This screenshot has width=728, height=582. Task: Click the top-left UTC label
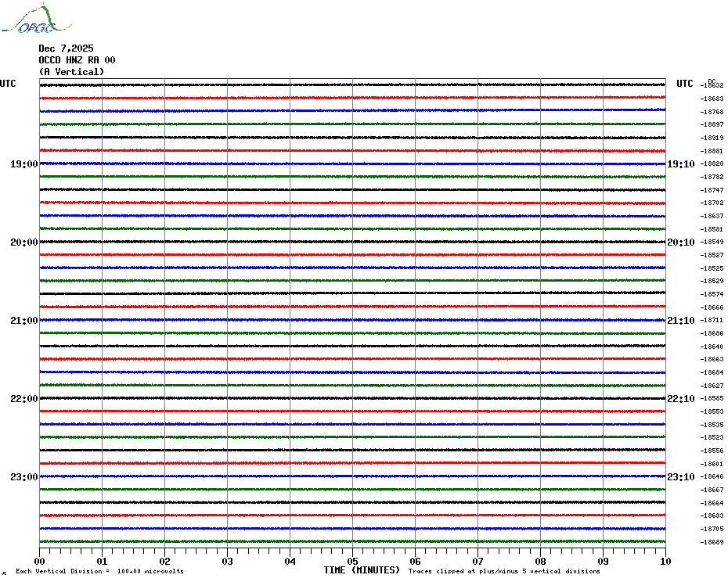[x=8, y=84]
